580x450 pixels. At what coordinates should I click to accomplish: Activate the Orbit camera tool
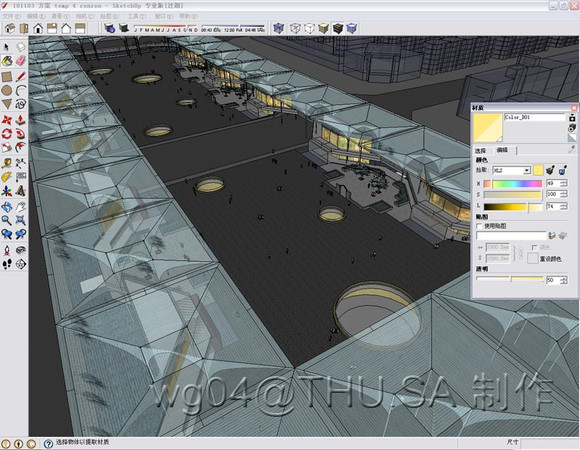(x=7, y=207)
